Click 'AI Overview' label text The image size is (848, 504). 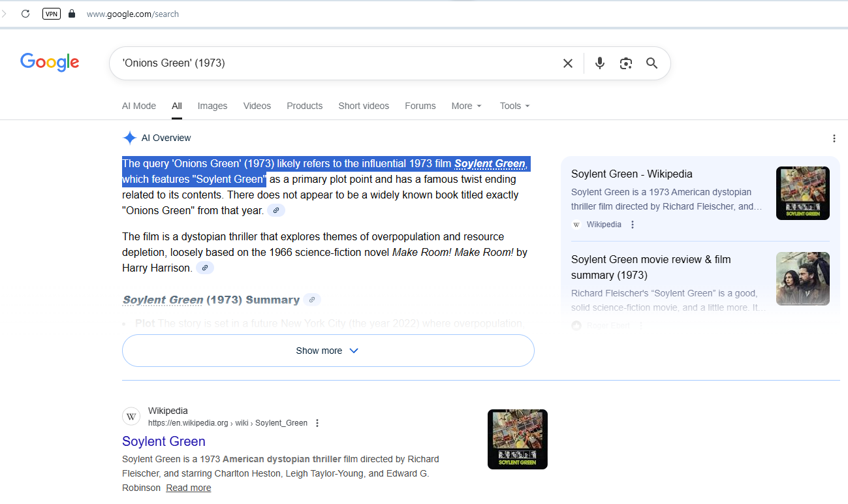[166, 138]
